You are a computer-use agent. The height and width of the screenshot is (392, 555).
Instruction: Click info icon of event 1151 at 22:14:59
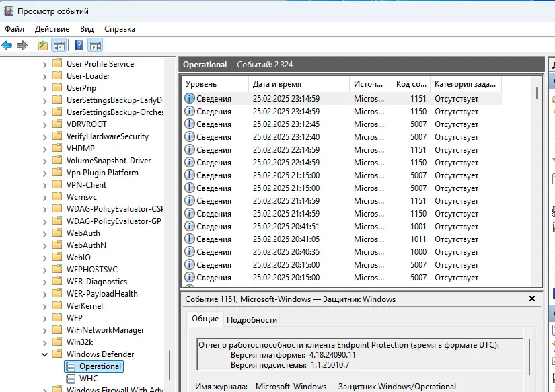(x=190, y=150)
